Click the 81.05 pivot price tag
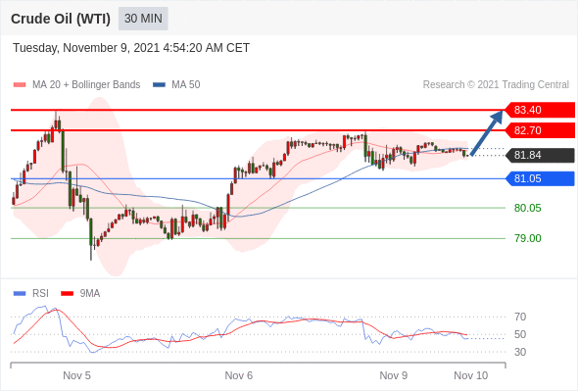578x392 pixels. 540,179
